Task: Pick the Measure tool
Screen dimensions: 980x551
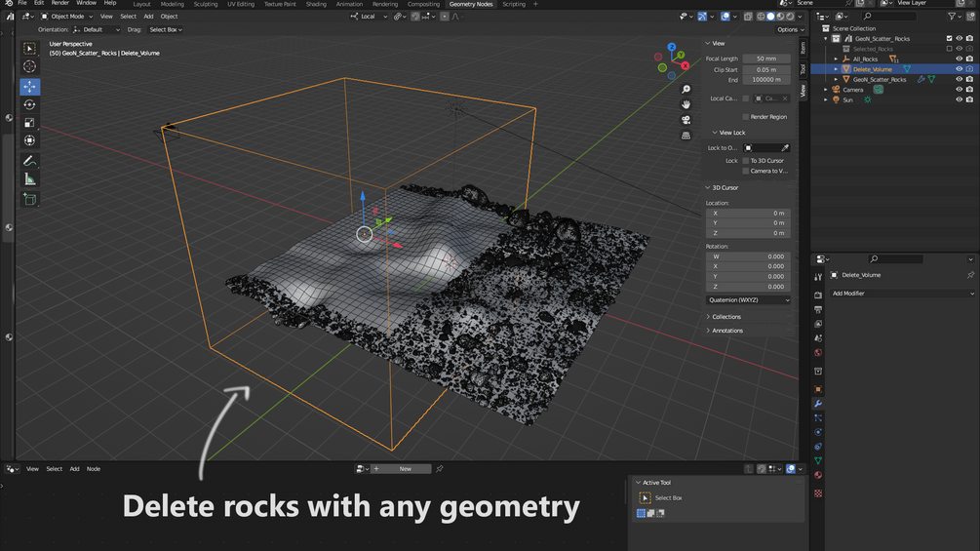Action: click(29, 179)
